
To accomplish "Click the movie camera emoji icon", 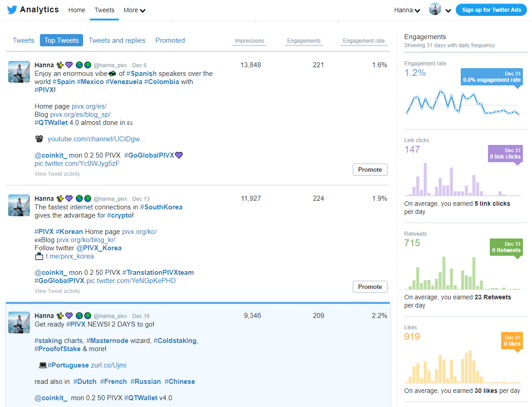I will [x=39, y=139].
